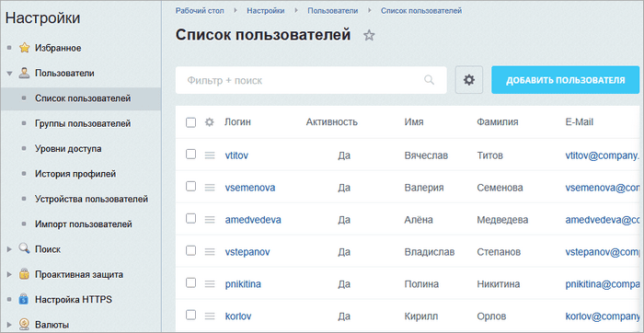Select all users with the header checkbox
This screenshot has width=644, height=333.
point(190,122)
